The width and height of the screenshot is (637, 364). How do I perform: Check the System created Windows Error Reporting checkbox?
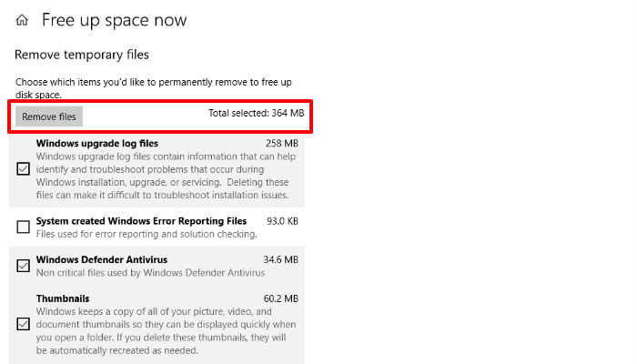coord(23,227)
